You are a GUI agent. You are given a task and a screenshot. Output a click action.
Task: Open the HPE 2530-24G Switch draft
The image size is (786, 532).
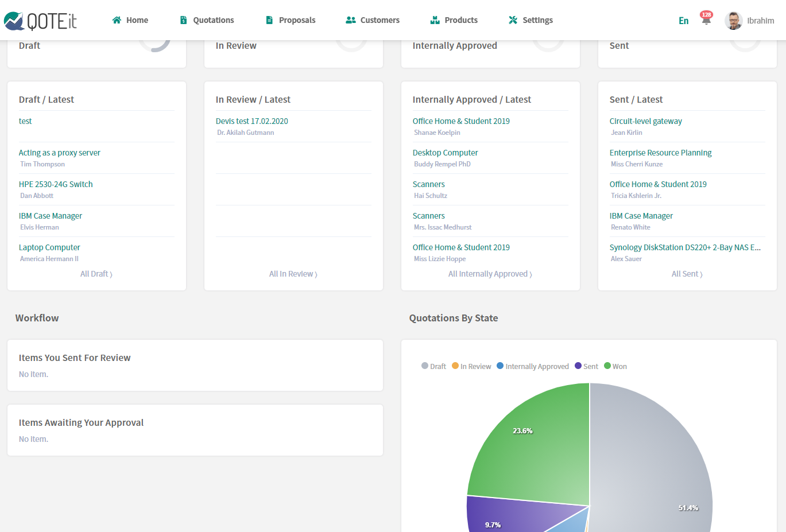click(56, 184)
